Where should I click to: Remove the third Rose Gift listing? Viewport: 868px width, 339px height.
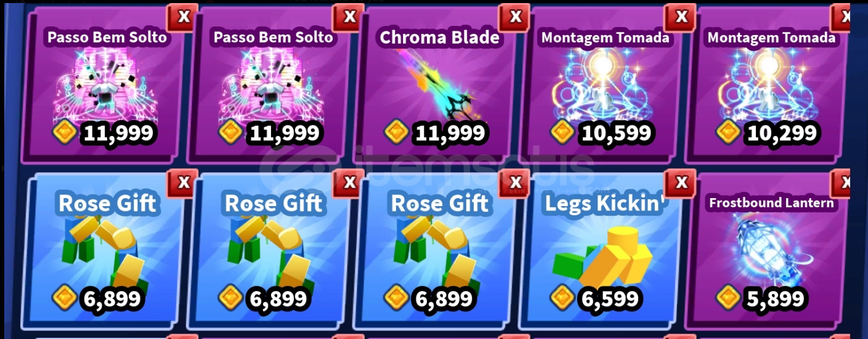pyautogui.click(x=515, y=183)
